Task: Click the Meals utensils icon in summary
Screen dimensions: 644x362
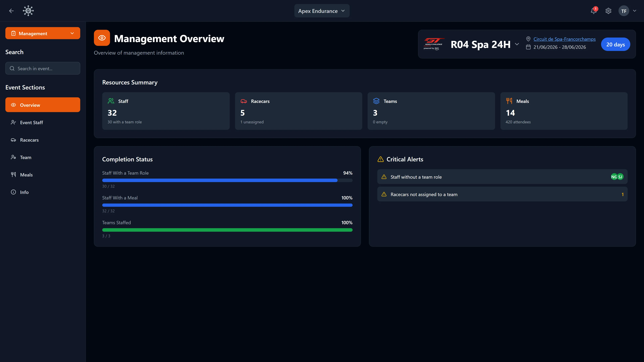Action: pos(509,101)
